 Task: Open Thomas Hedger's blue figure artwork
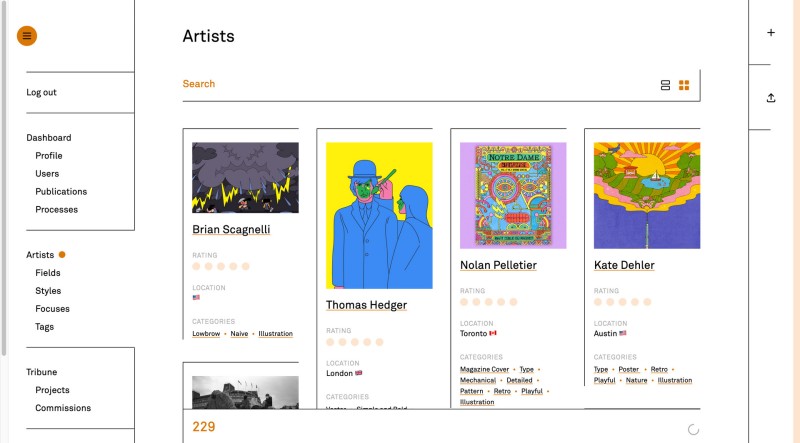click(x=379, y=215)
